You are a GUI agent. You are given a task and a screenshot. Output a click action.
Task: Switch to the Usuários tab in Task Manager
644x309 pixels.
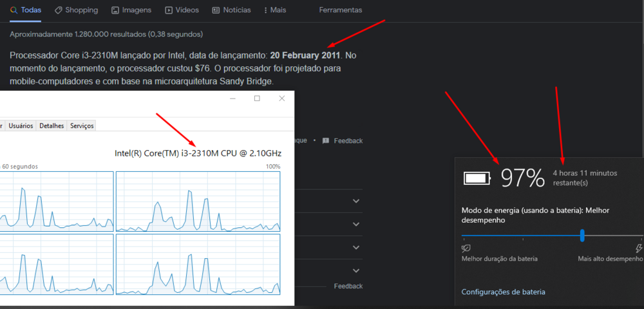[21, 126]
